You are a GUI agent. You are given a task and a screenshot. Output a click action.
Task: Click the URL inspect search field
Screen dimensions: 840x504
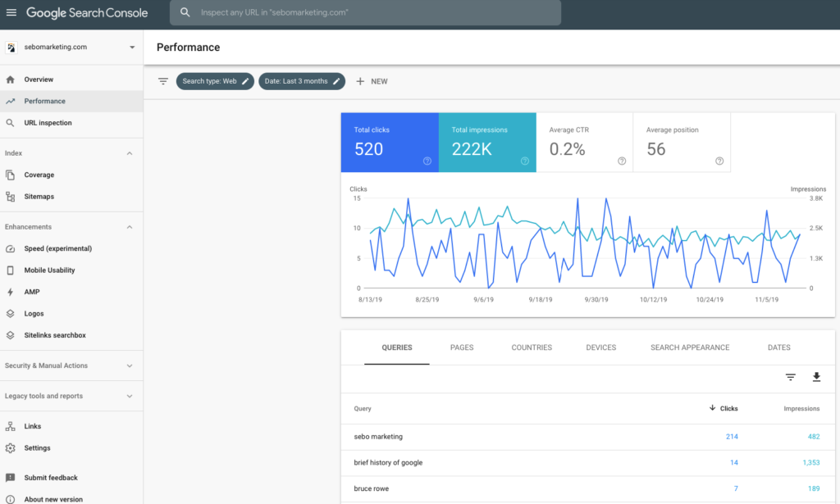(x=365, y=13)
